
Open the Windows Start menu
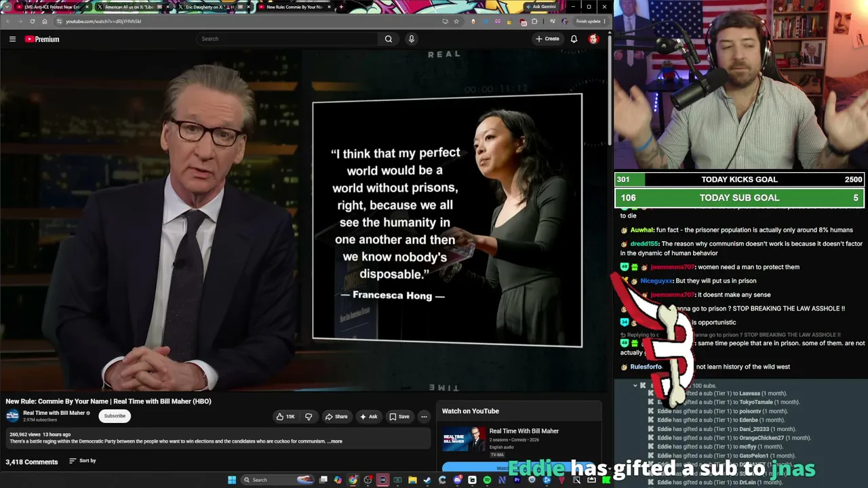232,480
